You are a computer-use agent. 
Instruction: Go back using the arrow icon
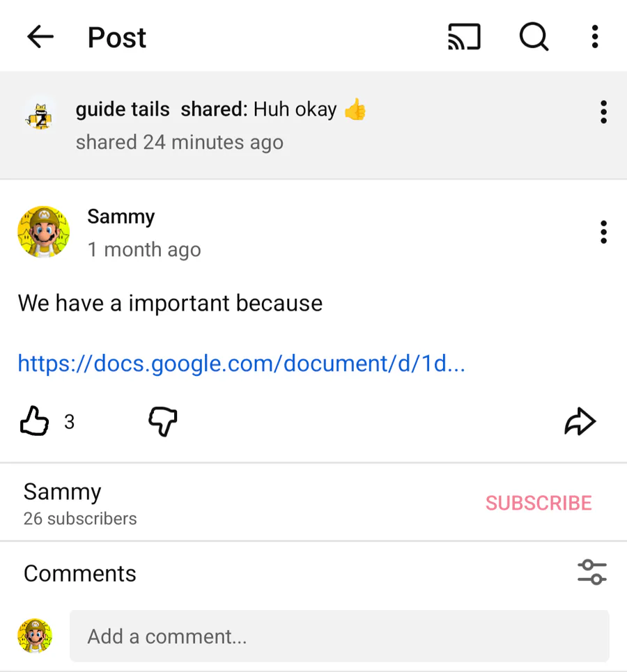point(40,37)
